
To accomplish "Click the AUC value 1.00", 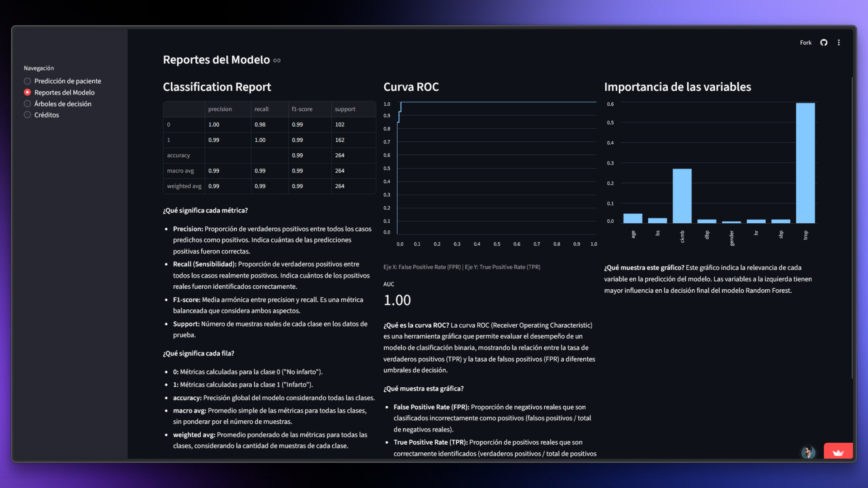I will click(397, 300).
